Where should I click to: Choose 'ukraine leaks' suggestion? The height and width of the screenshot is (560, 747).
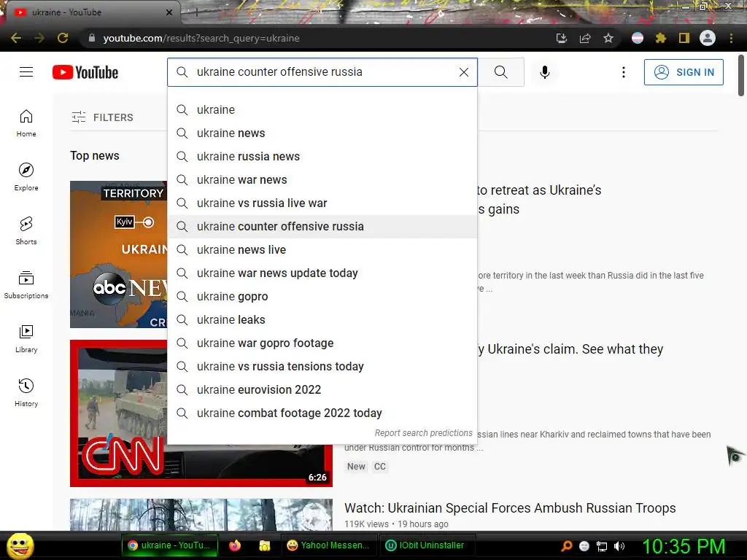(322, 319)
